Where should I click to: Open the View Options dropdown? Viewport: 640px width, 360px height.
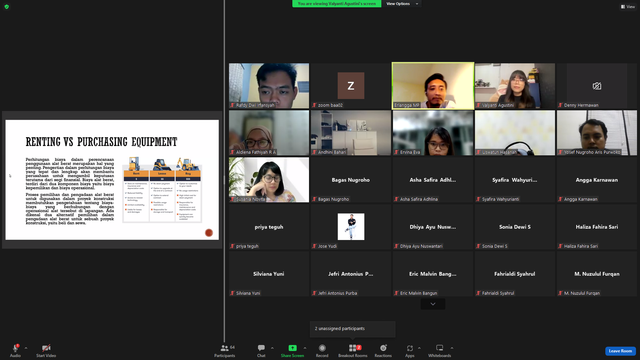[402, 4]
